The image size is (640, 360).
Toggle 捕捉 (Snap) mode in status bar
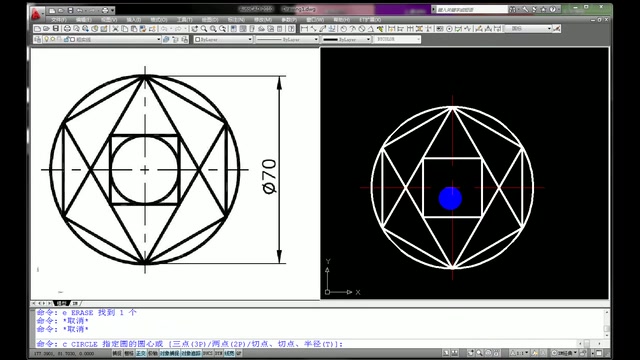117,353
